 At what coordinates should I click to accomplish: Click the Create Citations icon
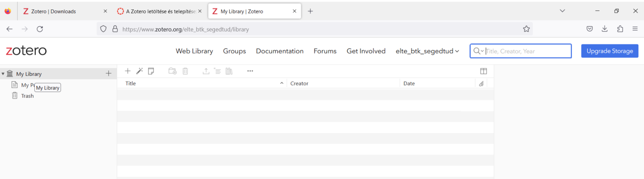pos(217,71)
